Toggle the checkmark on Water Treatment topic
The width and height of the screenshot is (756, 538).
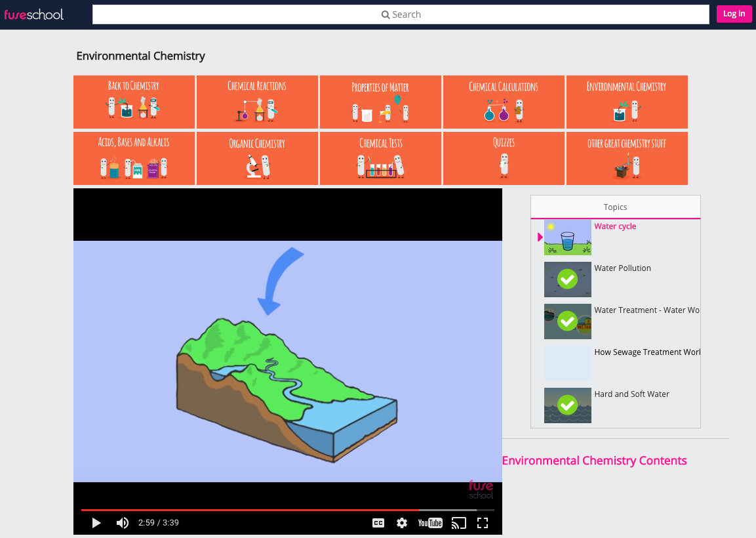567,321
